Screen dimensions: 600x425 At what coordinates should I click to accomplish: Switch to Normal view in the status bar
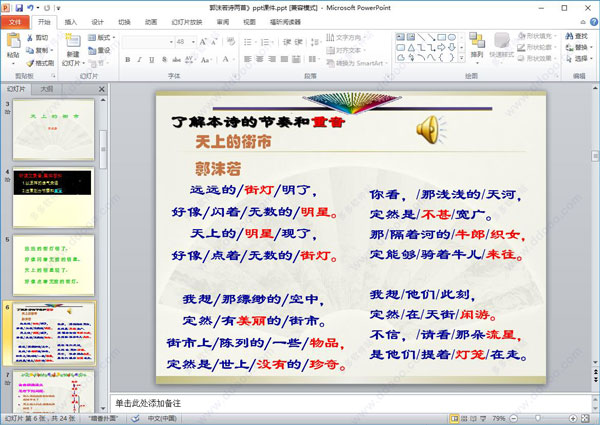pyautogui.click(x=454, y=418)
